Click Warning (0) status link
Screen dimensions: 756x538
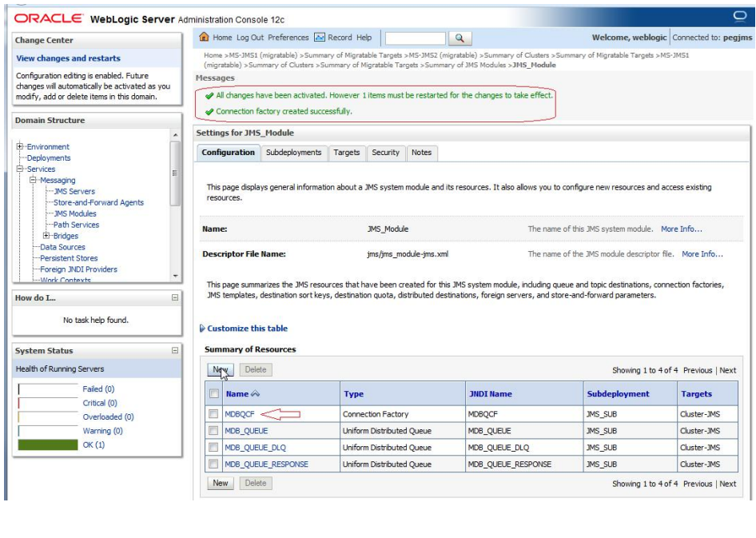[x=103, y=431]
